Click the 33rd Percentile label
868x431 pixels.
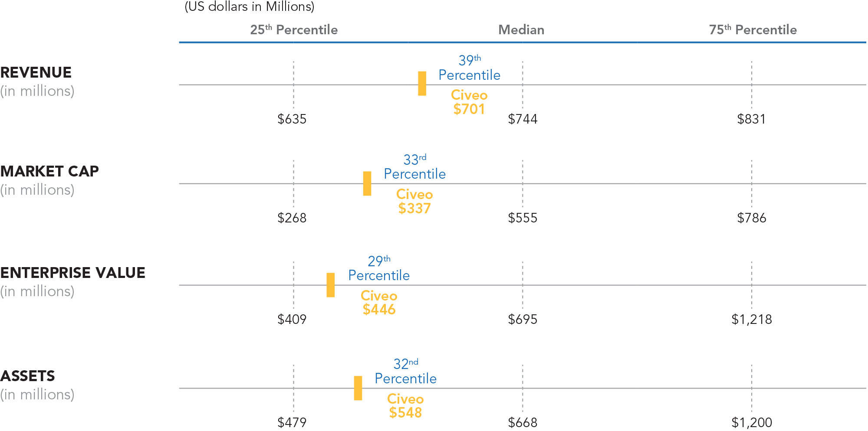414,167
